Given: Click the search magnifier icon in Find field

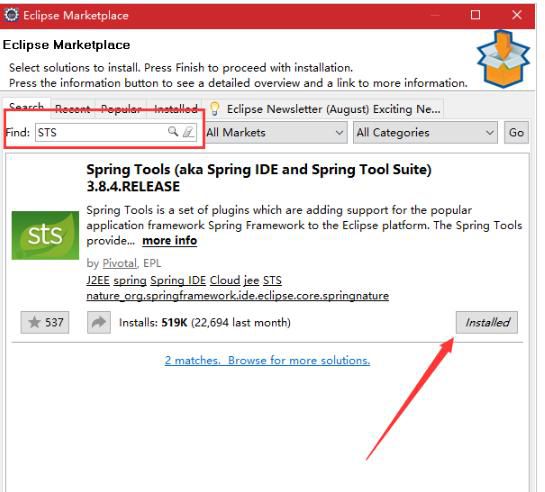Looking at the screenshot, I should tap(173, 131).
